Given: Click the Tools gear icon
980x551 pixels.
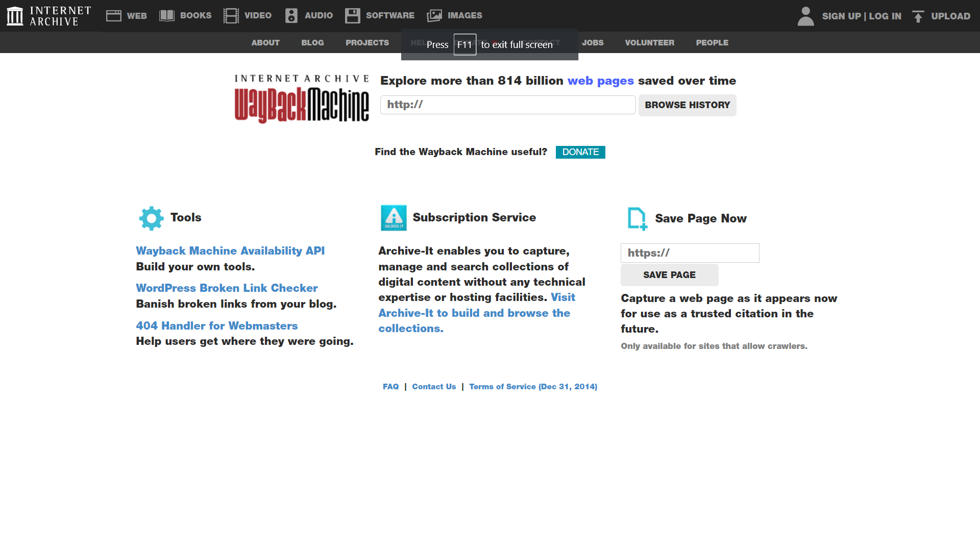Looking at the screenshot, I should (x=152, y=218).
